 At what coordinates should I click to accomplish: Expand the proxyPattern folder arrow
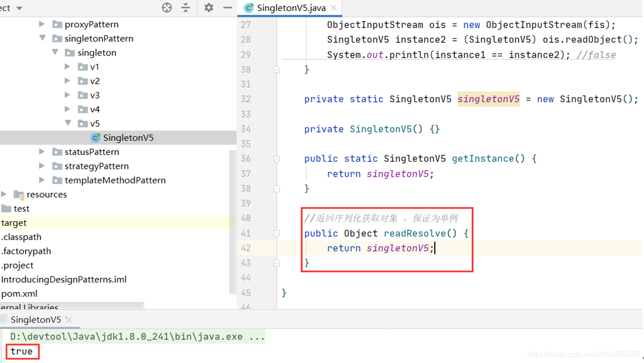click(42, 24)
